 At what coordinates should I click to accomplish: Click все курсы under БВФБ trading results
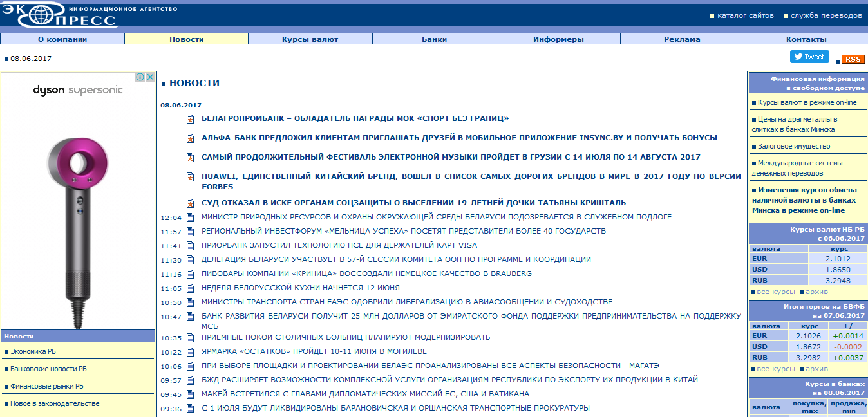(776, 369)
